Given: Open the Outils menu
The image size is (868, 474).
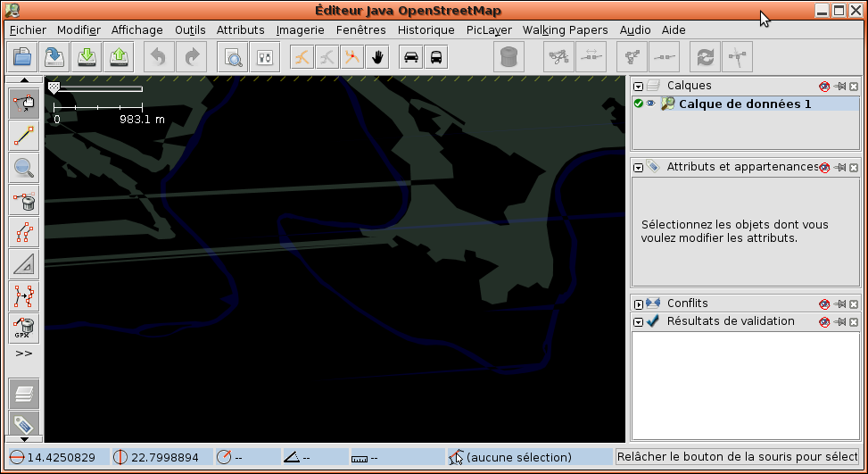Looking at the screenshot, I should [190, 29].
